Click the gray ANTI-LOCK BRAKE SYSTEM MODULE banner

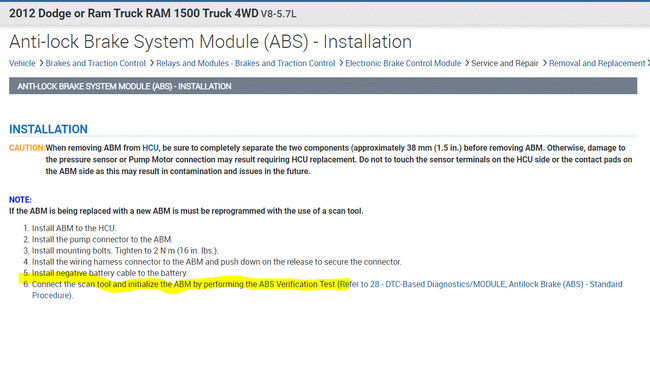click(x=323, y=86)
